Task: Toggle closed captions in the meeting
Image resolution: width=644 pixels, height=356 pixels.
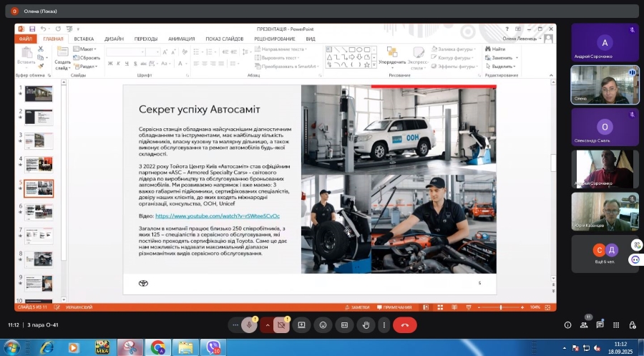Action: click(344, 324)
